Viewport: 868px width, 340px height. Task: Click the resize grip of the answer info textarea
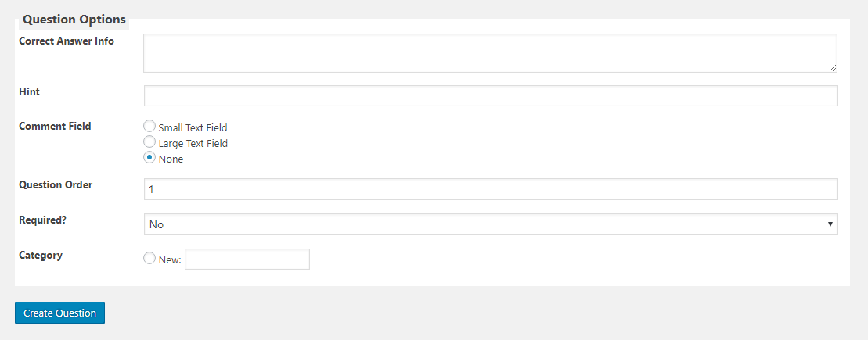coord(833,68)
